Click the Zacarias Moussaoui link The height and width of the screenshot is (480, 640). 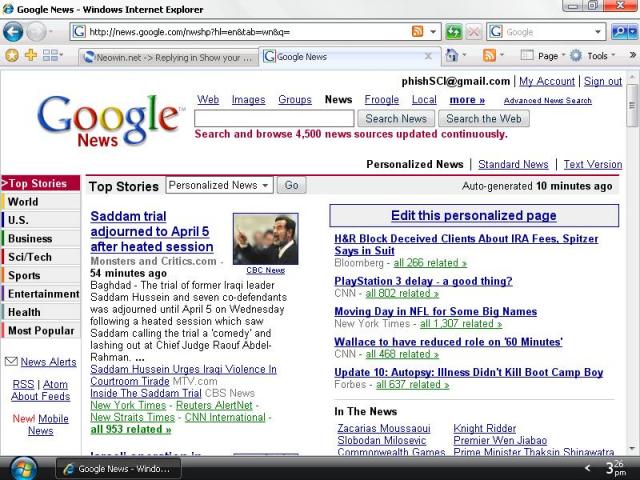tap(384, 428)
